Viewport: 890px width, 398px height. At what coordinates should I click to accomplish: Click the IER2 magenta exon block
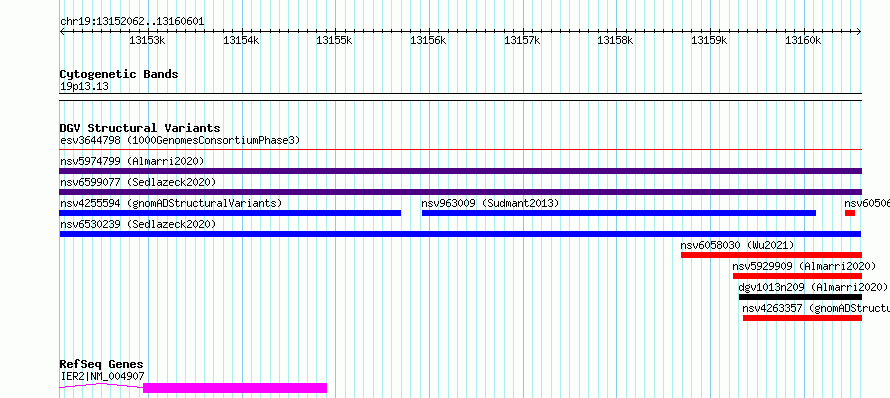235,388
